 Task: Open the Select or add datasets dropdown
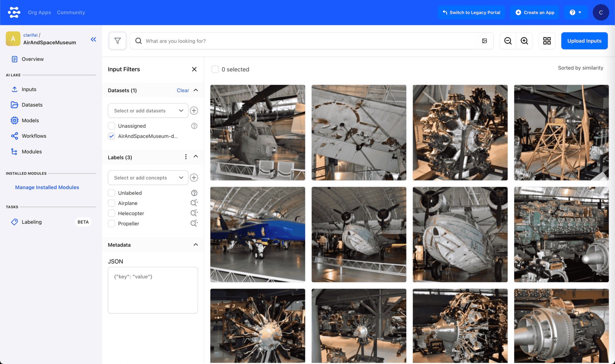tap(148, 111)
